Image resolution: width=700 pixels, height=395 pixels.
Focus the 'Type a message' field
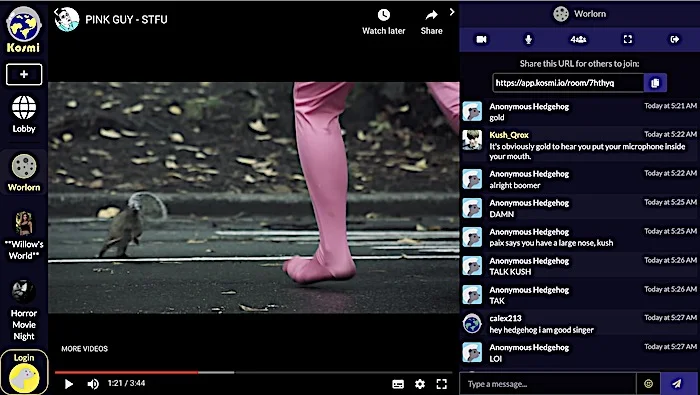point(548,384)
